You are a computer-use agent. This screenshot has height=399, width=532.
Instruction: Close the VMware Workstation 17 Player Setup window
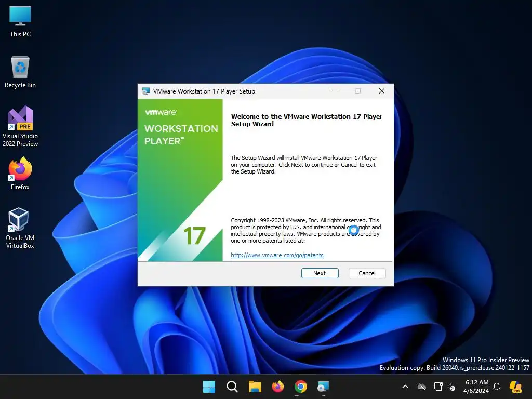[382, 91]
